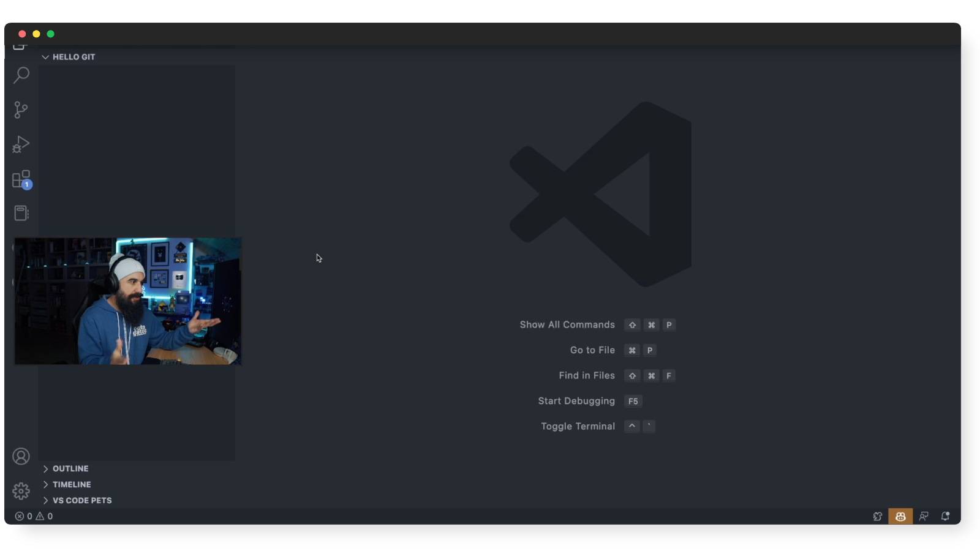Click the remote sync icon in the status bar
Image resolution: width=980 pixels, height=551 pixels.
[x=877, y=517]
